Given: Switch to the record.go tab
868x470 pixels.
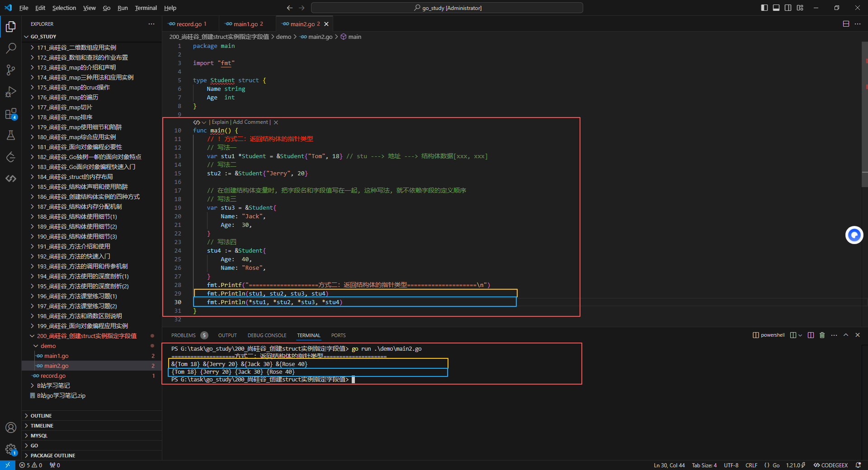Looking at the screenshot, I should 191,24.
